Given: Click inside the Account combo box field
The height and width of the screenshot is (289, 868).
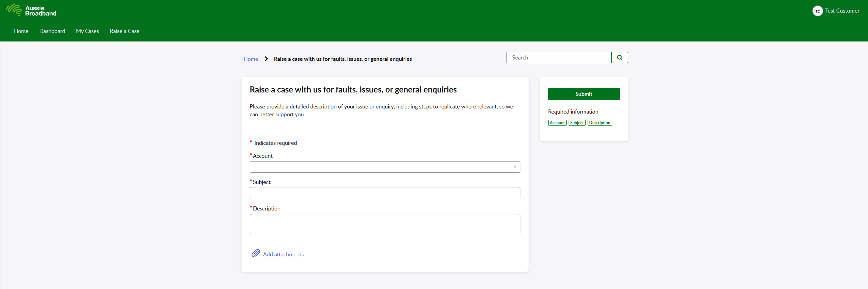Looking at the screenshot, I should pyautogui.click(x=380, y=167).
